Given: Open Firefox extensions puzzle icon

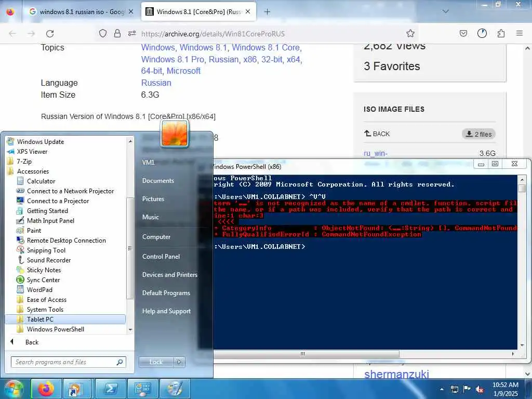Looking at the screenshot, I should point(501,33).
